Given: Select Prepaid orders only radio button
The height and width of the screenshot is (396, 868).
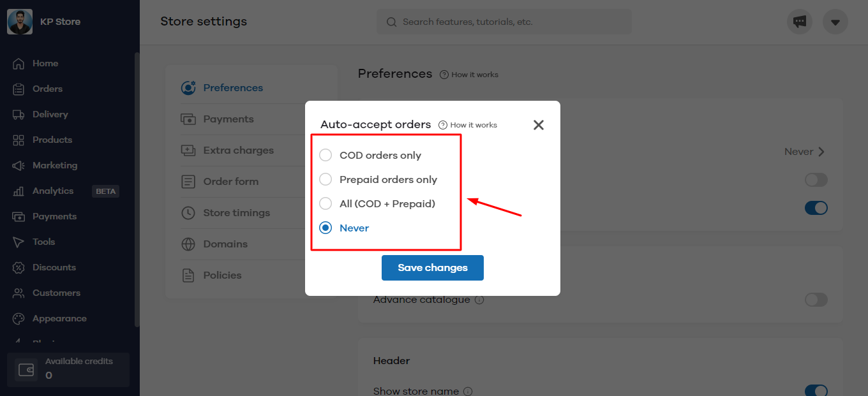Looking at the screenshot, I should [x=326, y=179].
